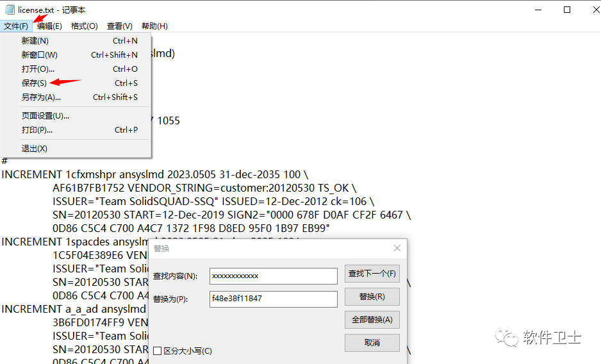Click the 替换(R) button
The height and width of the screenshot is (364, 601).
coord(372,297)
